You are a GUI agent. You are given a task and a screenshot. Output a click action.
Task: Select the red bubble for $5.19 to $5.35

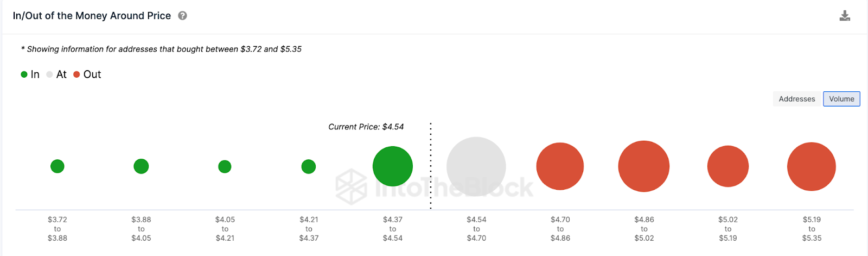coord(812,166)
